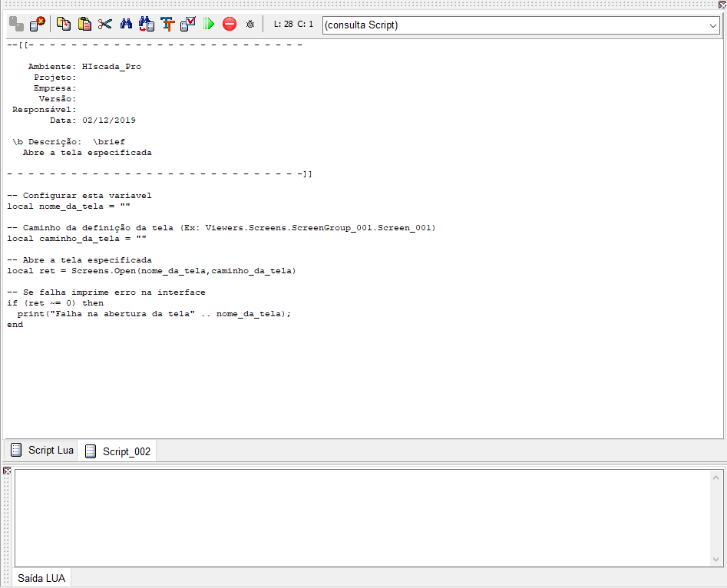The height and width of the screenshot is (588, 727).
Task: Close the Lua output panel
Action: click(x=7, y=471)
